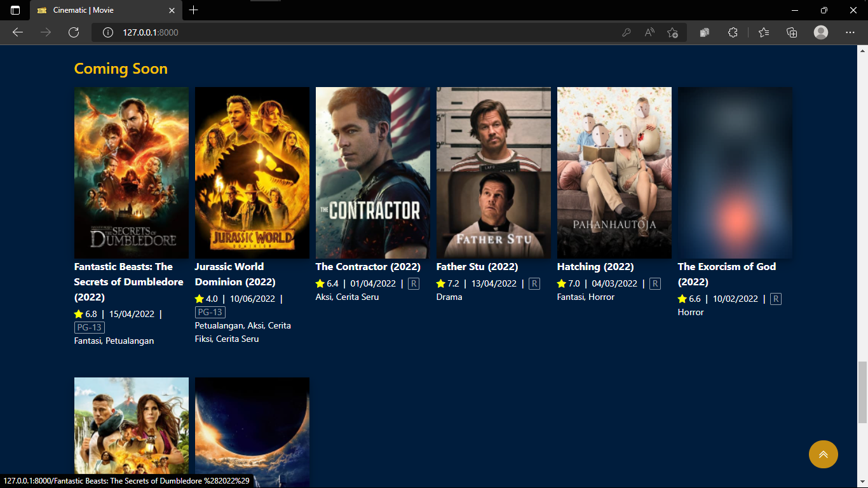Click title Hatching (2022)
The height and width of the screenshot is (488, 868).
click(x=595, y=267)
